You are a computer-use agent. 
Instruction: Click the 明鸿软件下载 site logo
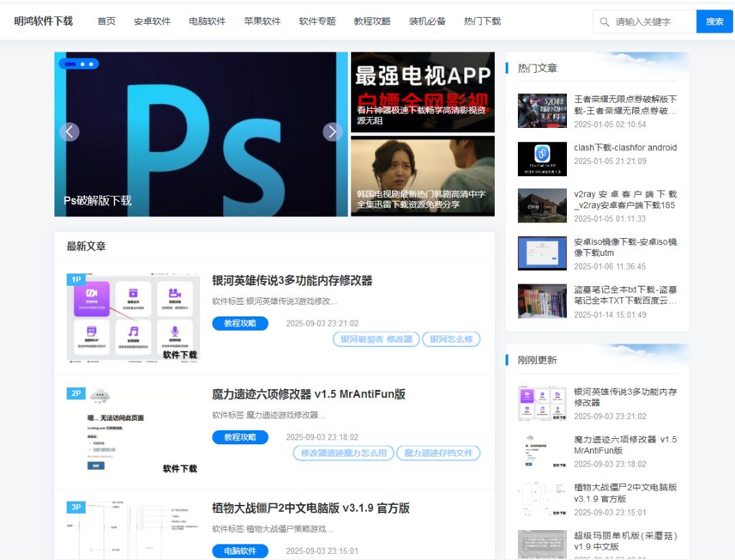tap(44, 21)
